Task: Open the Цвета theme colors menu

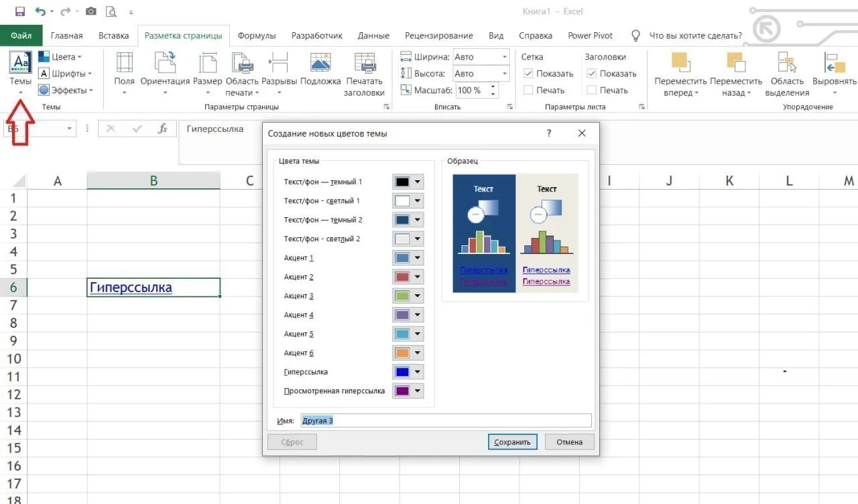Action: coord(60,57)
